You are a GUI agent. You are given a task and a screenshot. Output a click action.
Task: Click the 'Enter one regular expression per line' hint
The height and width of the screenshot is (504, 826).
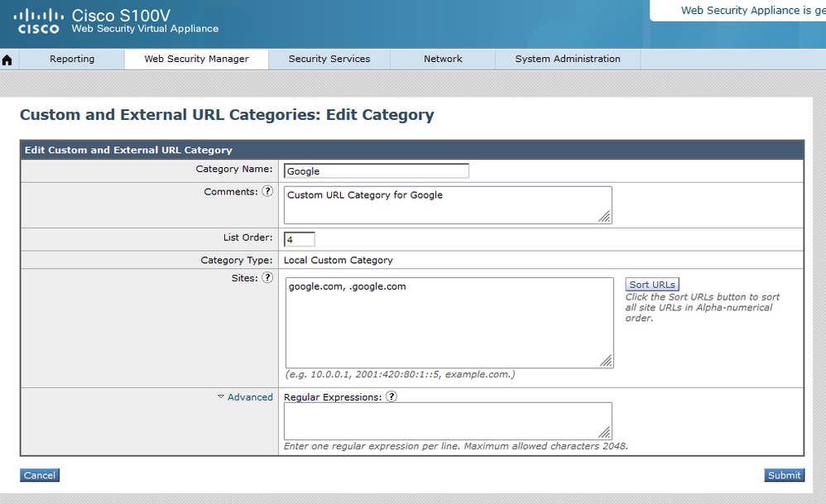pos(456,446)
